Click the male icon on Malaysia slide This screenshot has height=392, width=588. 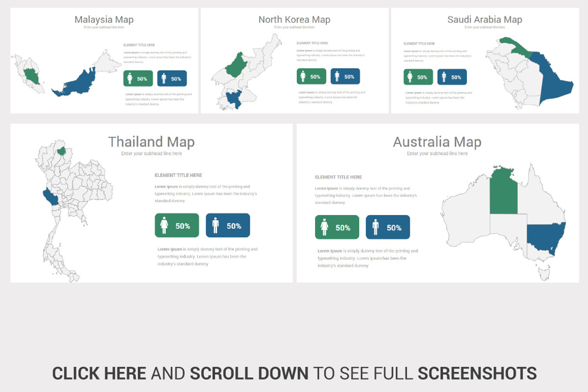164,78
